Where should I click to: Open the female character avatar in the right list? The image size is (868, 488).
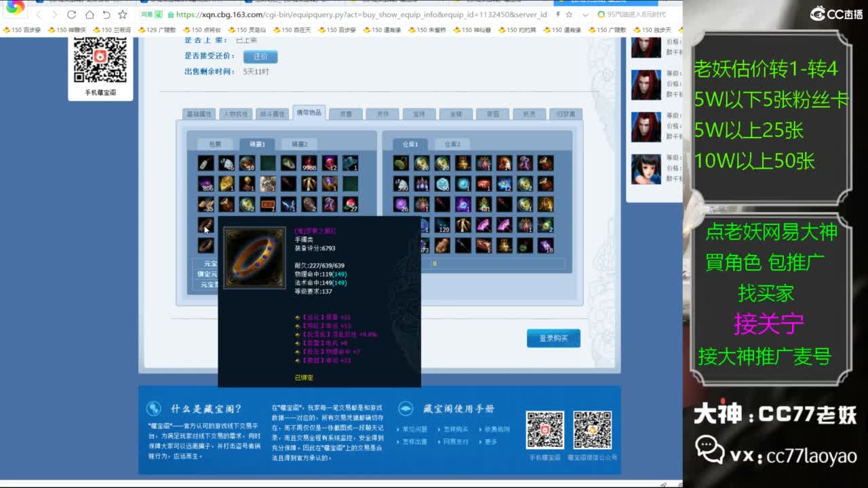(646, 169)
